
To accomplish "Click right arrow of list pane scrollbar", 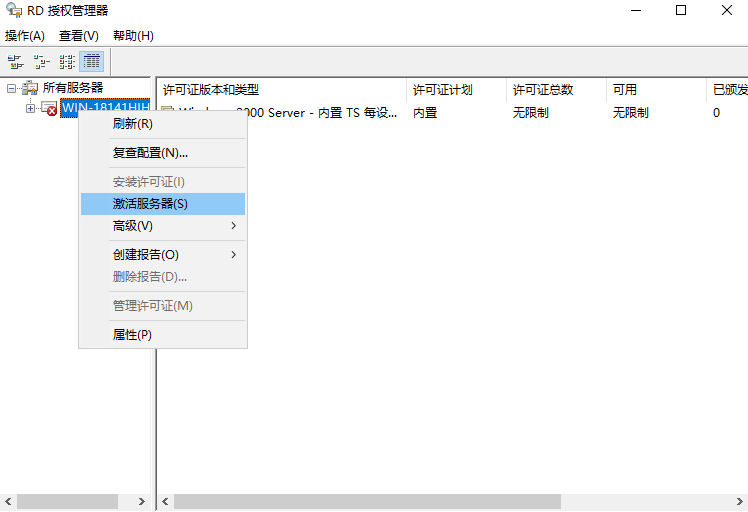I will click(739, 502).
